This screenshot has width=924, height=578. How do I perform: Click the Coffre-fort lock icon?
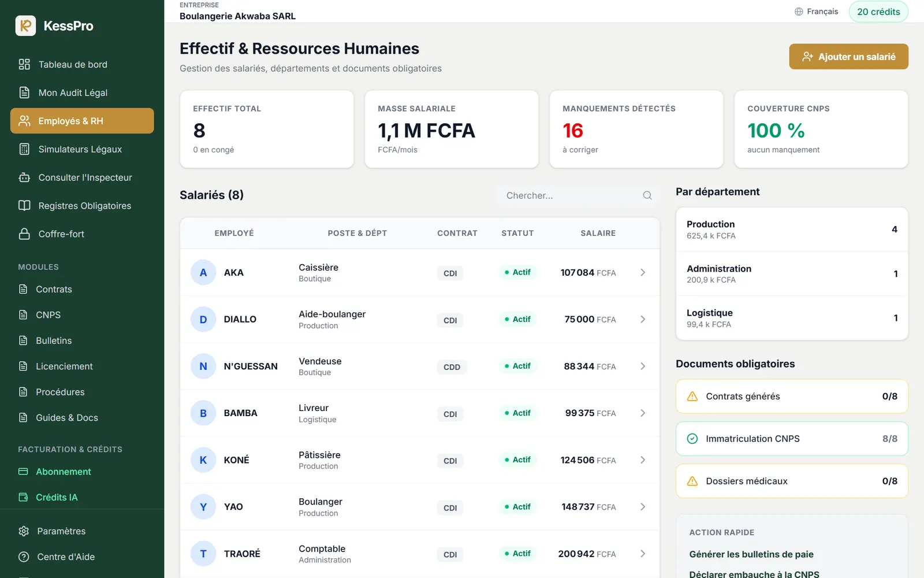click(x=24, y=234)
